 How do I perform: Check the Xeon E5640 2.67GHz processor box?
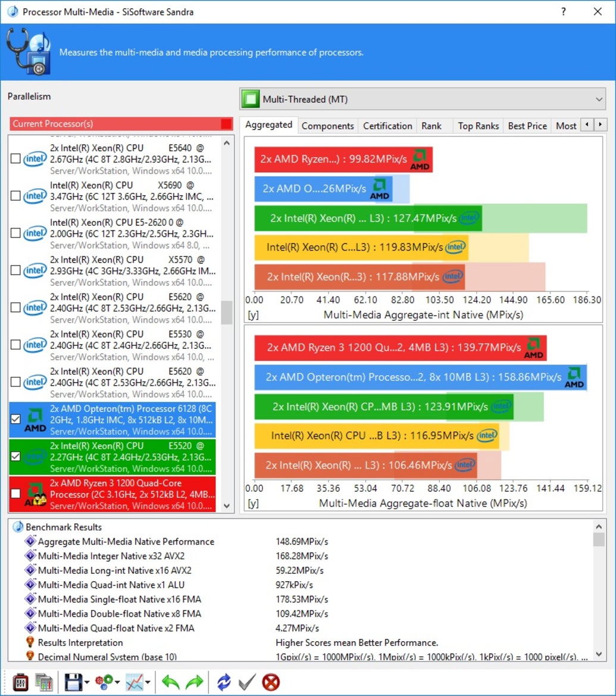coord(15,158)
